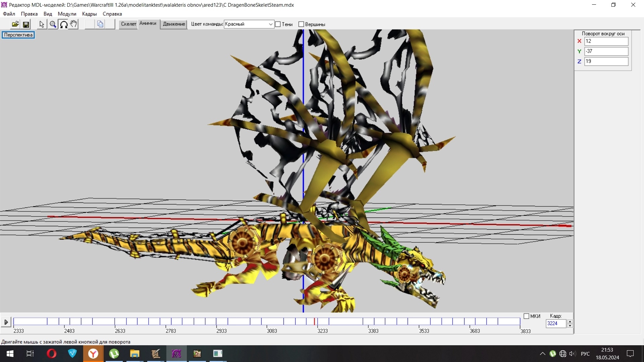Click the save floppy disk icon
Image resolution: width=644 pixels, height=362 pixels.
[x=26, y=24]
